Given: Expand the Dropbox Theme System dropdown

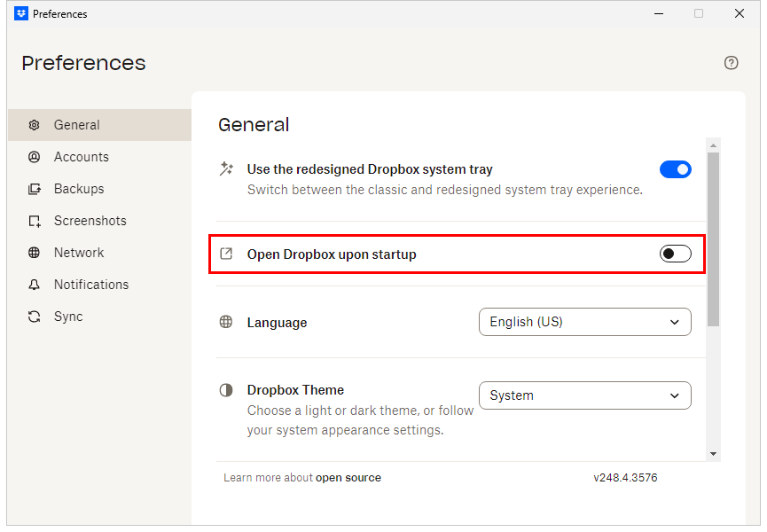Looking at the screenshot, I should coord(584,395).
